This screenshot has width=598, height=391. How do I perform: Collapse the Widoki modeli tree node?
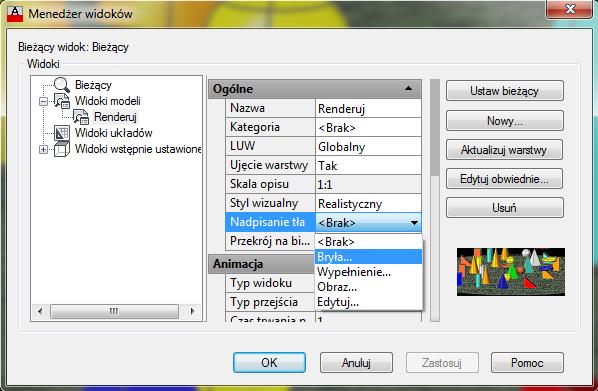click(x=43, y=101)
